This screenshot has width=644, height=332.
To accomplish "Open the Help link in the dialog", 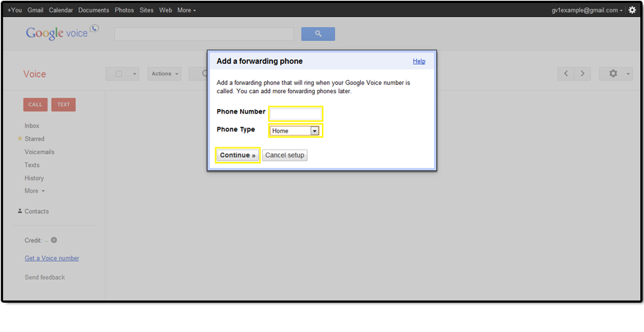I will click(419, 62).
